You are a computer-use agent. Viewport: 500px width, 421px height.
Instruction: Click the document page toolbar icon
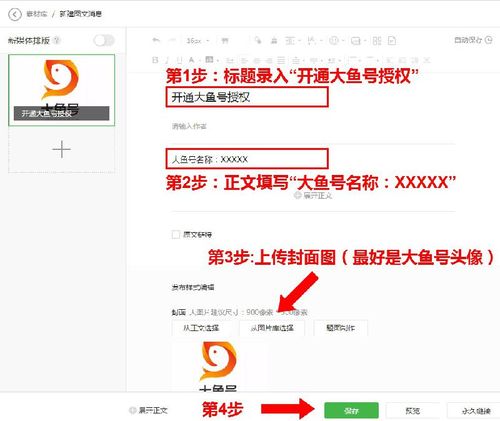[x=392, y=41]
